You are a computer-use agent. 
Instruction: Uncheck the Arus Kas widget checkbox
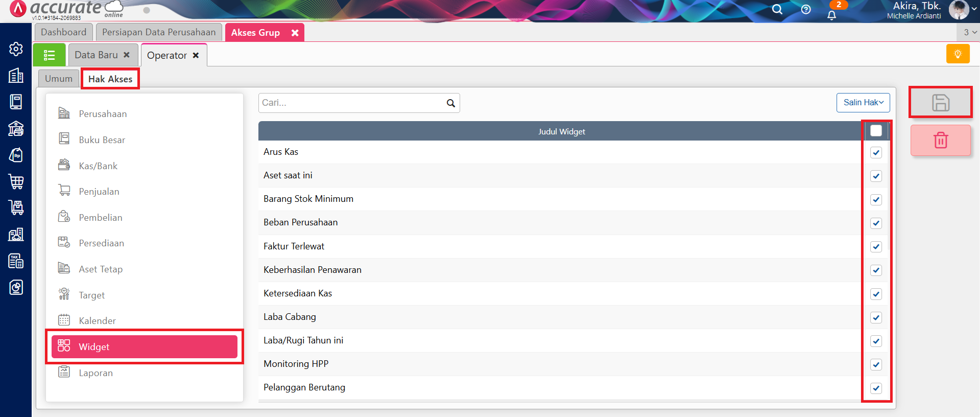(876, 153)
